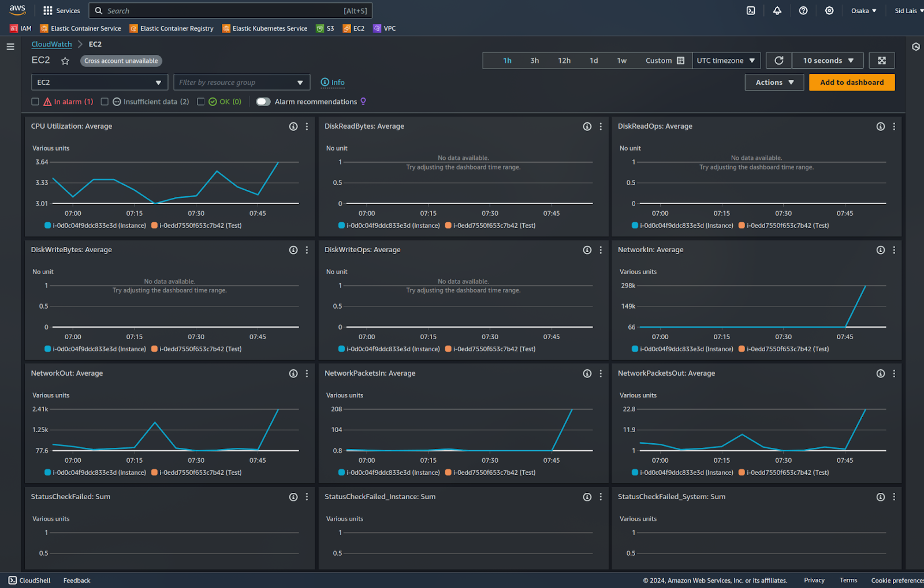924x588 pixels.
Task: View info icon on the NetworkIn widget
Action: click(x=880, y=250)
